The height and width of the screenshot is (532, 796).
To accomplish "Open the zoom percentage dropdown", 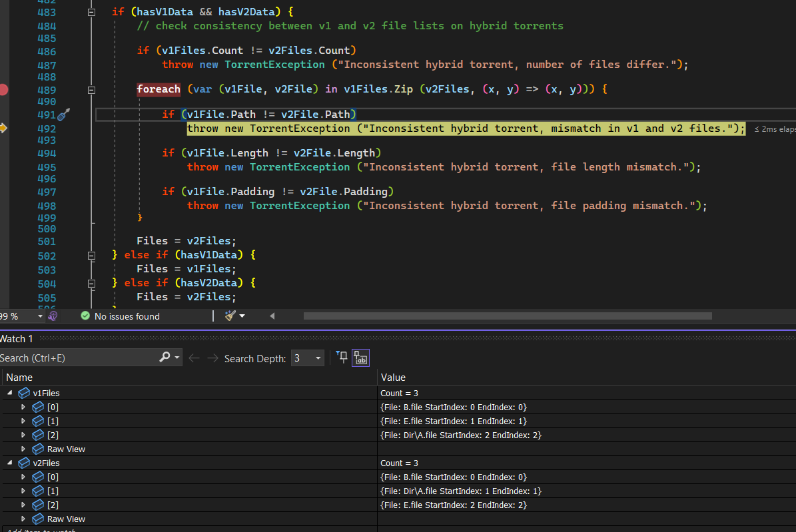I will pos(40,316).
